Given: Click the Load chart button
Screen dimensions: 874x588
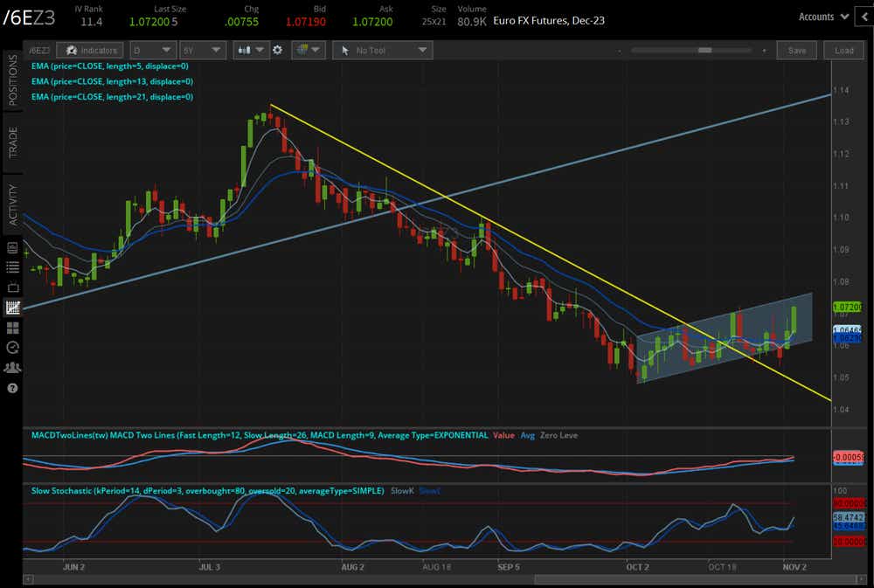Looking at the screenshot, I should click(x=844, y=50).
